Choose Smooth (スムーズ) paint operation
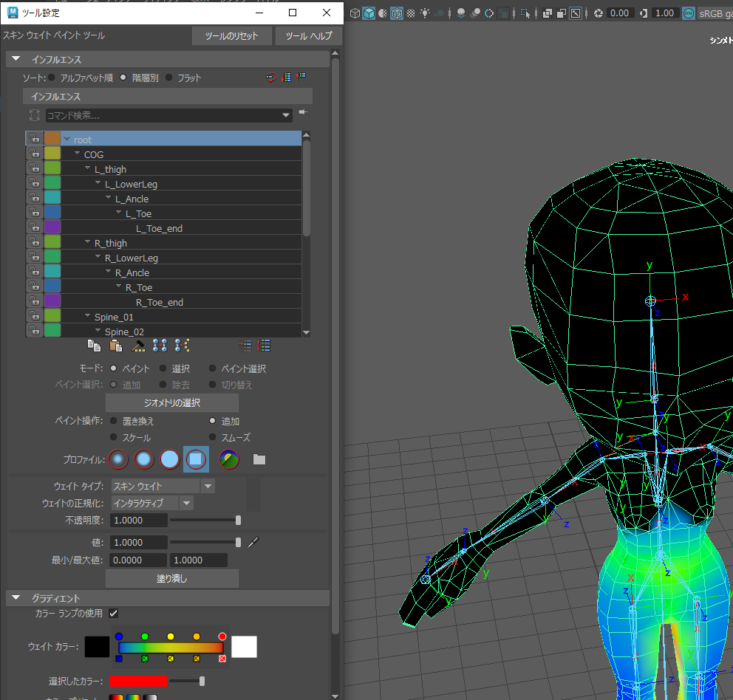733x700 pixels. [x=212, y=437]
